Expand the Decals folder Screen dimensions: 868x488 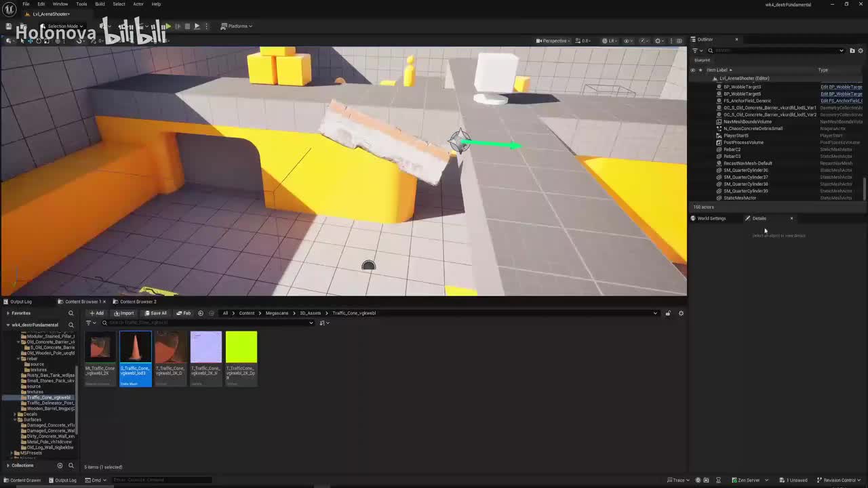(x=16, y=414)
